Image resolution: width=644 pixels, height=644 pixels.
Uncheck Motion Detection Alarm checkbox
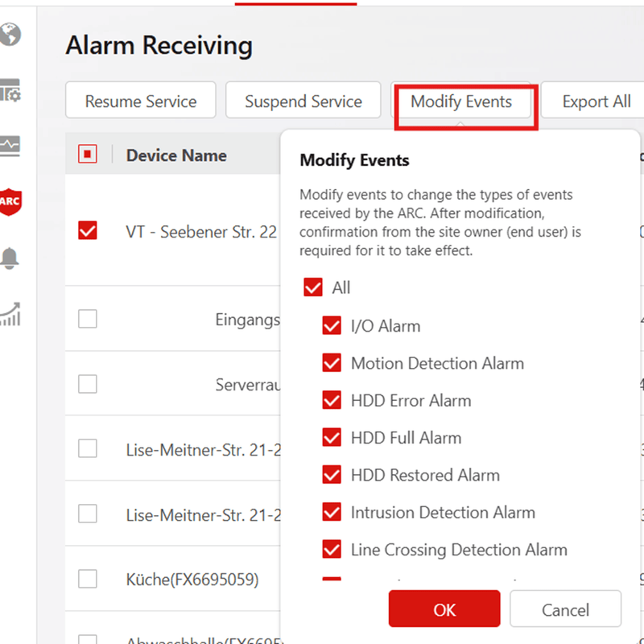point(332,363)
